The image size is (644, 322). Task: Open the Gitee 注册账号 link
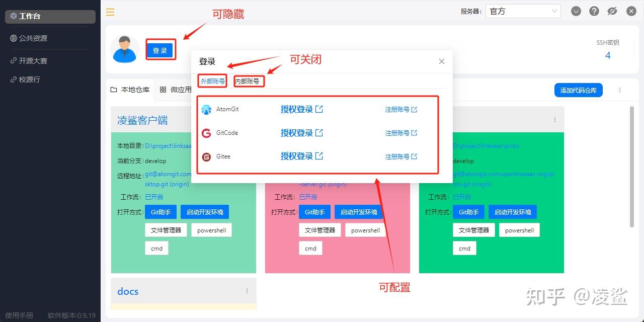click(401, 156)
